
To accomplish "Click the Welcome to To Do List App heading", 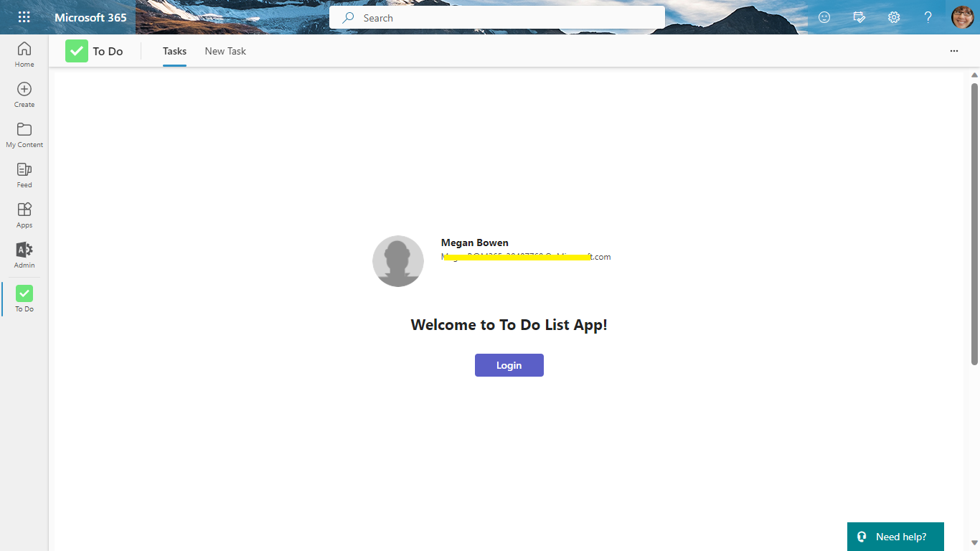I will (509, 325).
